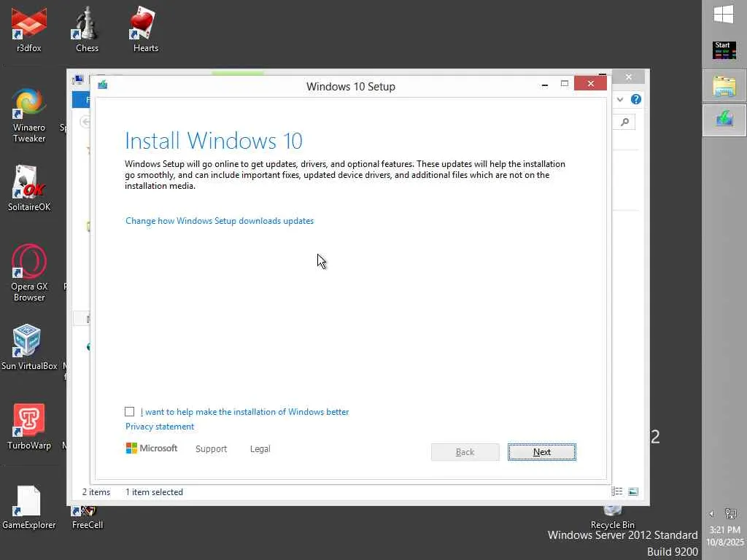Minimize the Windows 10 Setup window
Screen dimensions: 747x560
point(544,85)
